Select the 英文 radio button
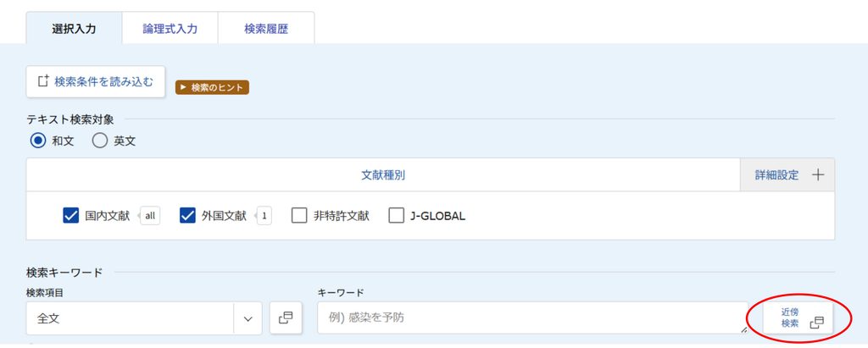 [x=100, y=141]
